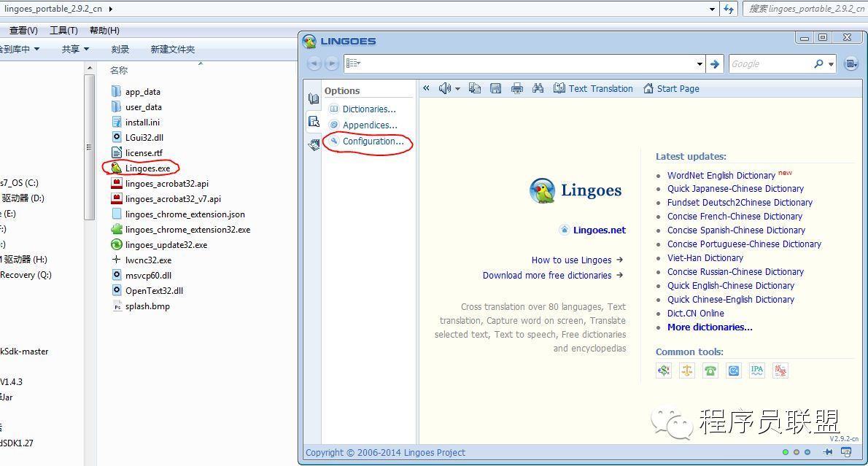Click the How to use Lingoes link

(571, 260)
